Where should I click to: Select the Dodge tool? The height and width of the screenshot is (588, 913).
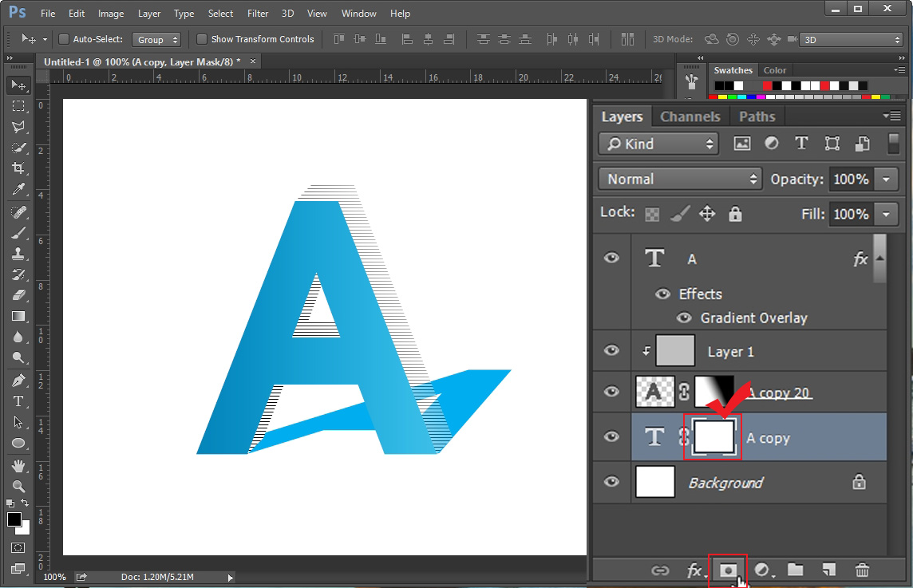[x=18, y=358]
